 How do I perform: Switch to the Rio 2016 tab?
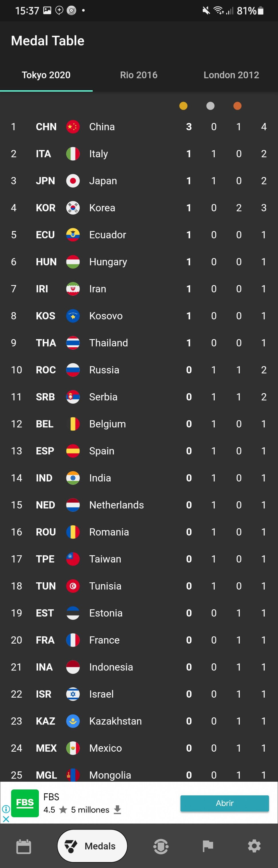139,75
